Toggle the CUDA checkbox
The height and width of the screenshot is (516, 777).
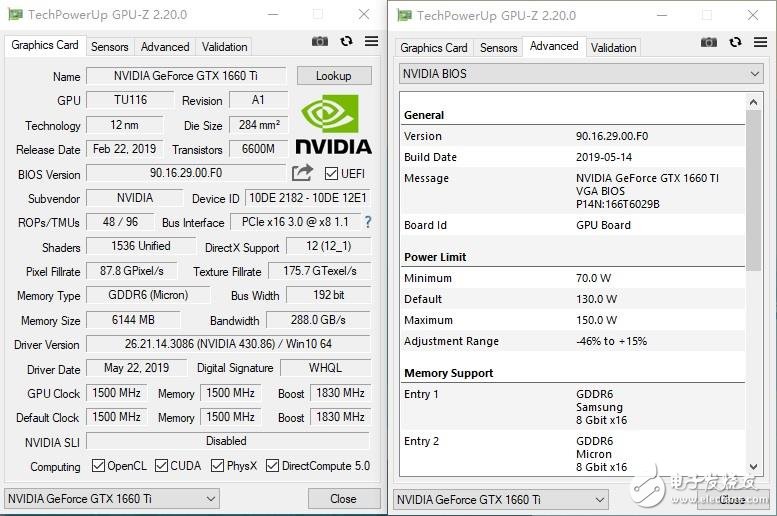[161, 465]
